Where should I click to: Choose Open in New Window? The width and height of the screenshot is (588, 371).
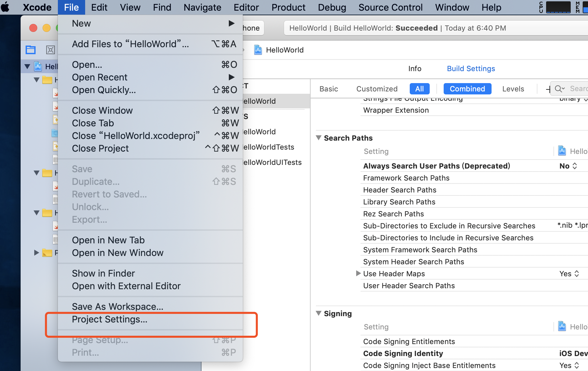pos(150,253)
